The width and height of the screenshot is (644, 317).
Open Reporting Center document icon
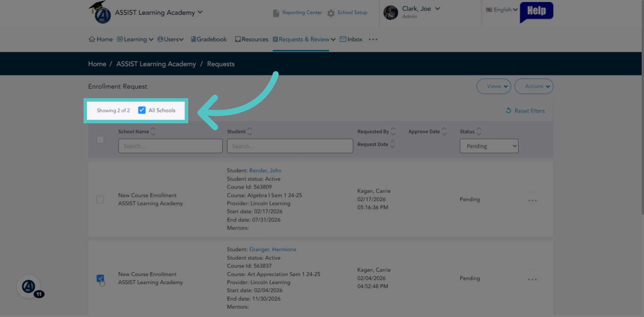tap(276, 13)
